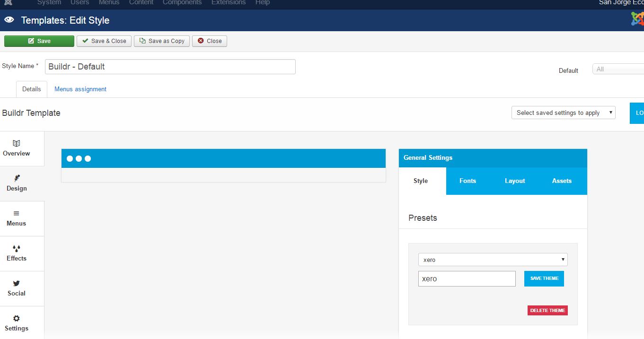
Task: Switch to the Details tab
Action: tap(32, 89)
